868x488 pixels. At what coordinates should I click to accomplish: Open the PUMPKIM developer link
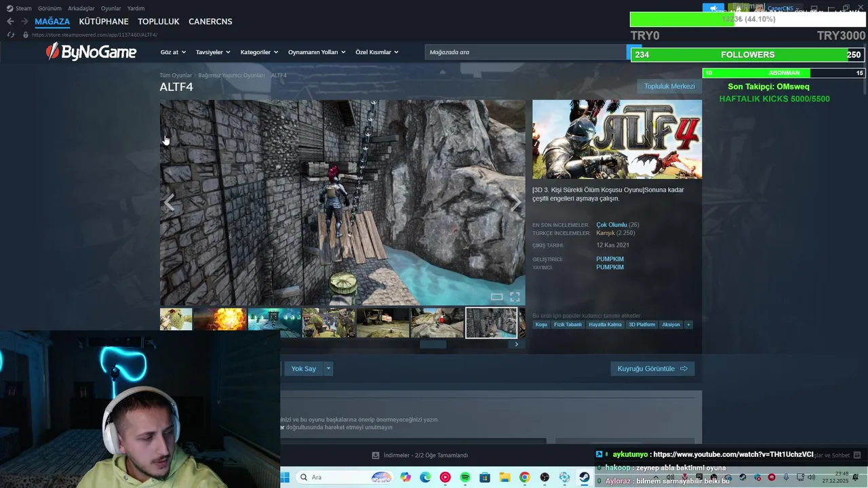point(610,259)
